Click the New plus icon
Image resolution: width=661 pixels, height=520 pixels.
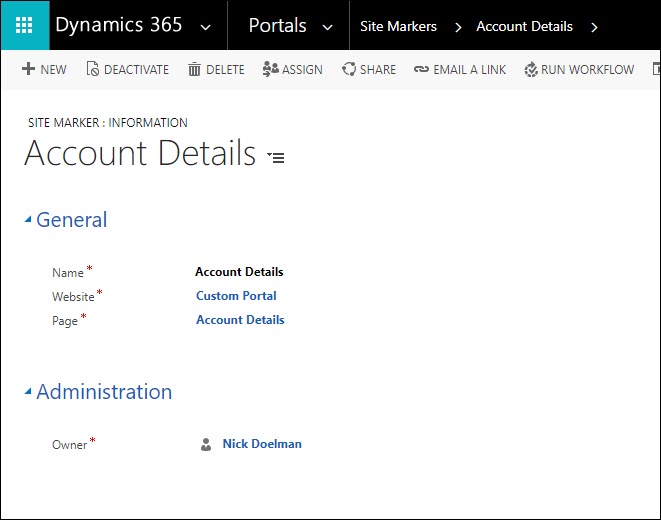point(29,69)
